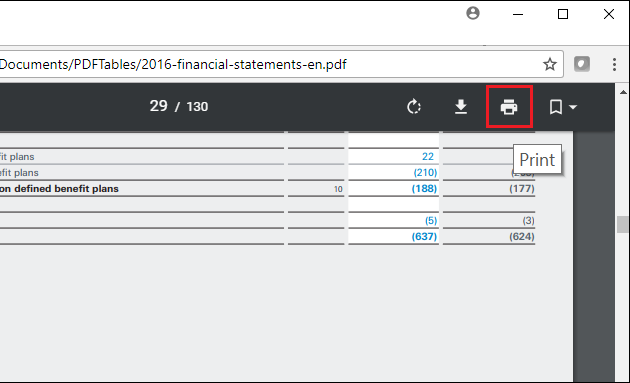The height and width of the screenshot is (383, 630).
Task: Click the value (188) in the table
Action: point(424,188)
